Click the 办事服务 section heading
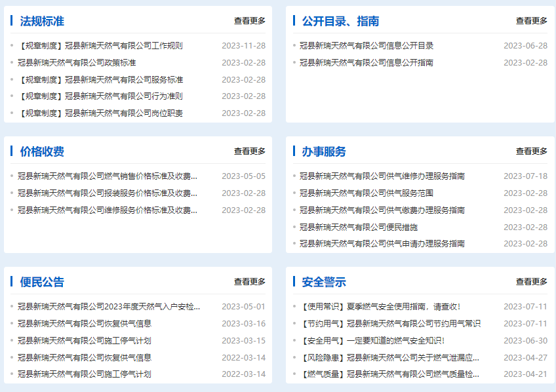 [324, 151]
